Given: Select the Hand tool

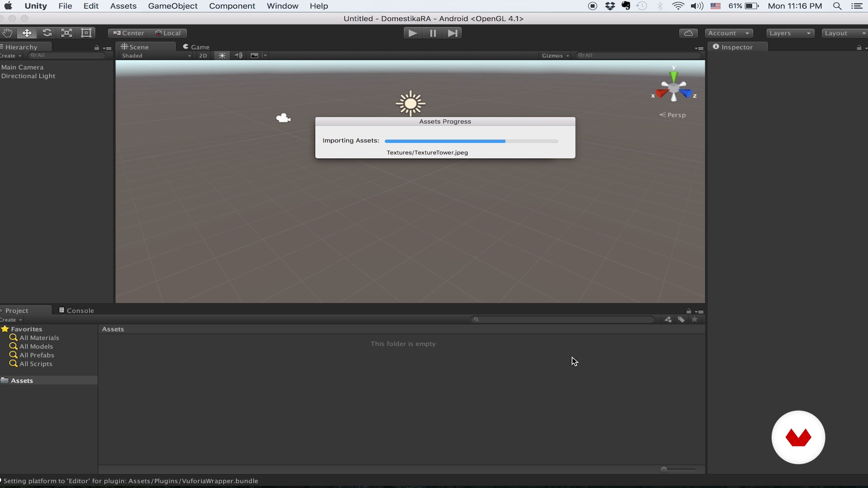Looking at the screenshot, I should tap(8, 33).
